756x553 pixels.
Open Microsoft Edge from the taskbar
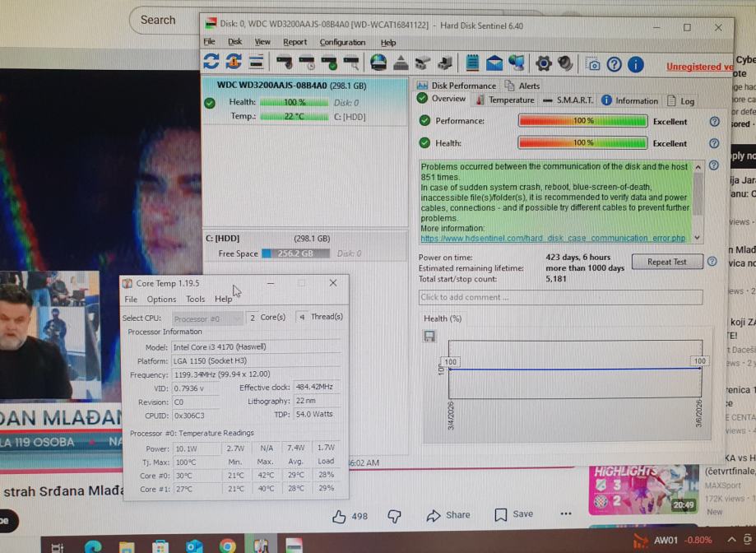click(93, 546)
